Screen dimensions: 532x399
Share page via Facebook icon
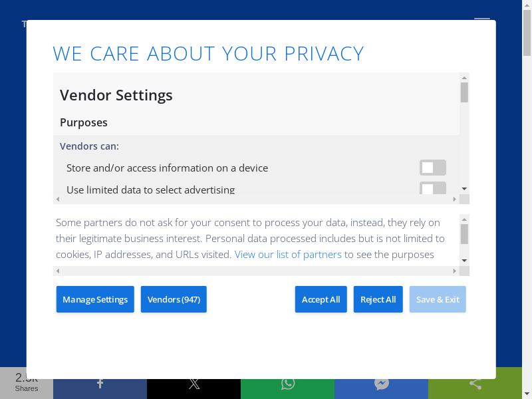pyautogui.click(x=100, y=384)
